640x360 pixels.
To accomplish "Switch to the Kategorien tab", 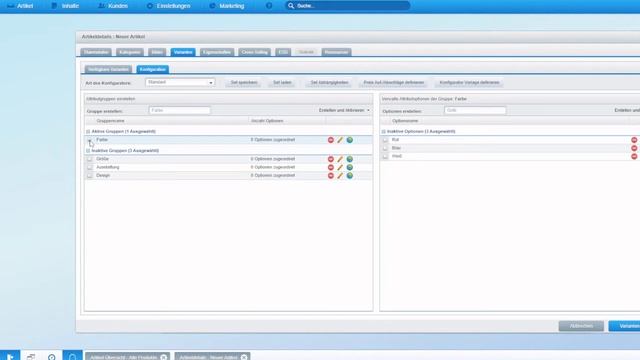I will (130, 52).
